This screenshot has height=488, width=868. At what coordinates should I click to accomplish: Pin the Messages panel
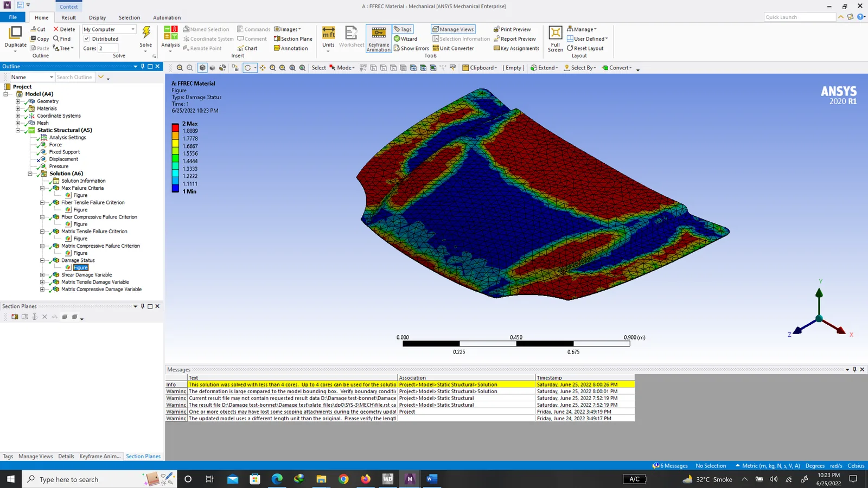point(854,369)
